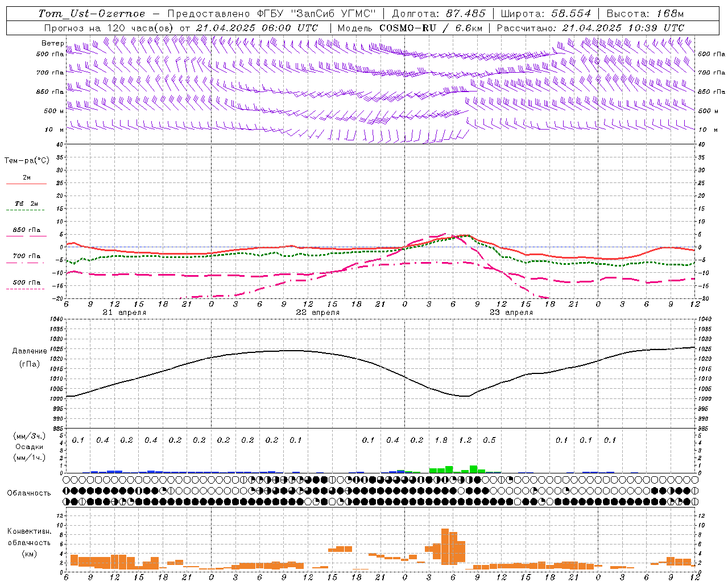Click the tallest green precipitation bar
This screenshot has width=728, height=582.
(x=473, y=469)
